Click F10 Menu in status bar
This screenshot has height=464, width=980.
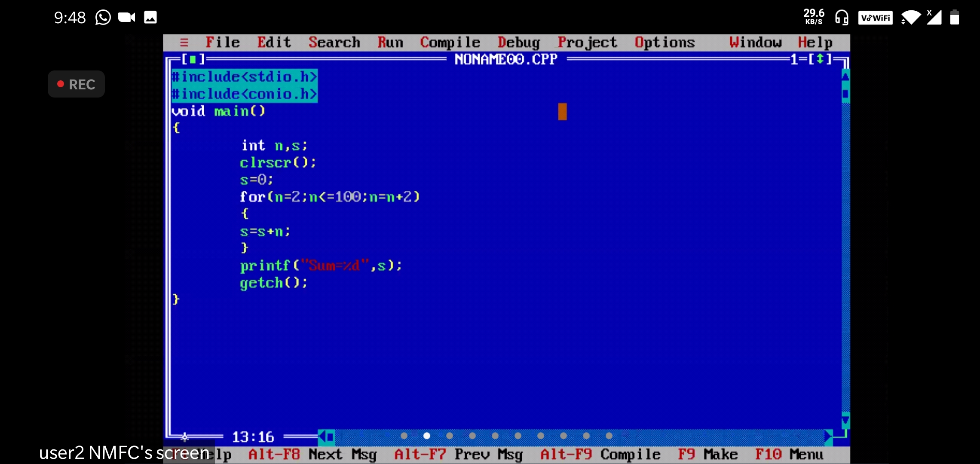pos(789,454)
